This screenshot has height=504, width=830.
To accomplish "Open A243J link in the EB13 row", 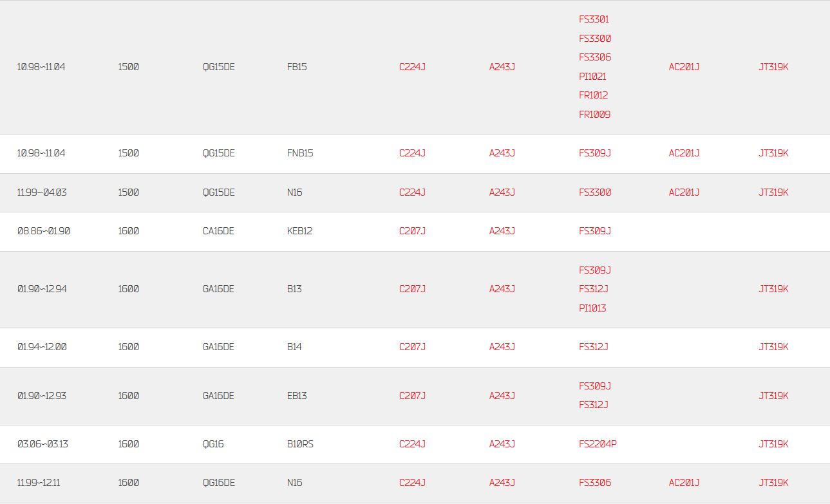I will (502, 396).
